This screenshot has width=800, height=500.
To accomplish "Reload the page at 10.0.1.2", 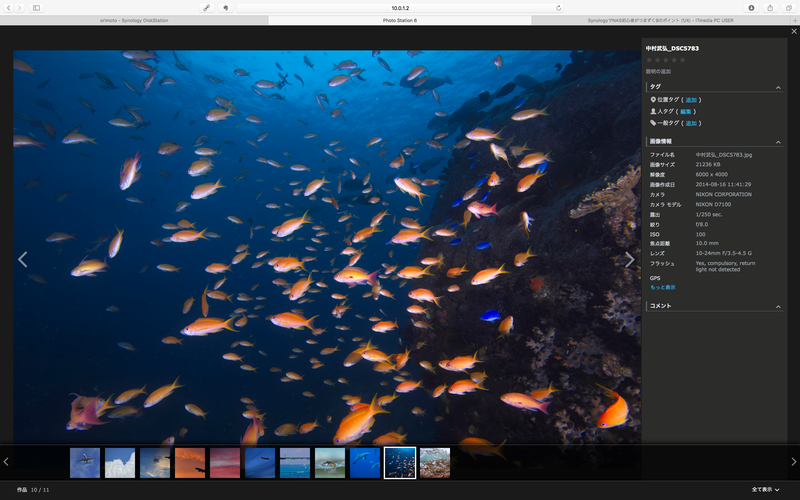I will [559, 8].
